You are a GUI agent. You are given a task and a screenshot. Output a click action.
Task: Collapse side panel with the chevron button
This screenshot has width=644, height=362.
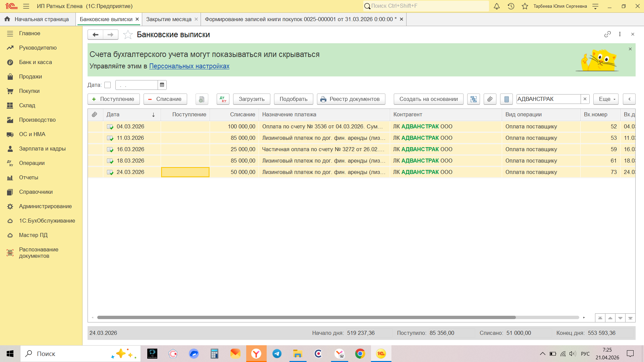[x=629, y=99]
